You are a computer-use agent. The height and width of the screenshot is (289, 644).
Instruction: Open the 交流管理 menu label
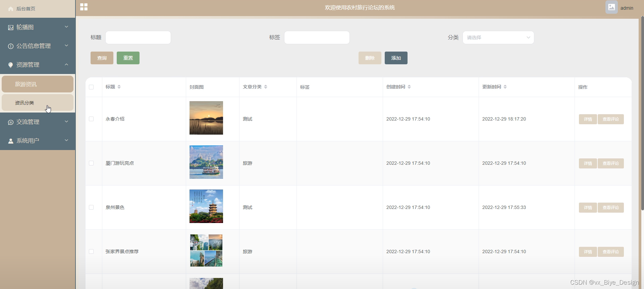(28, 122)
